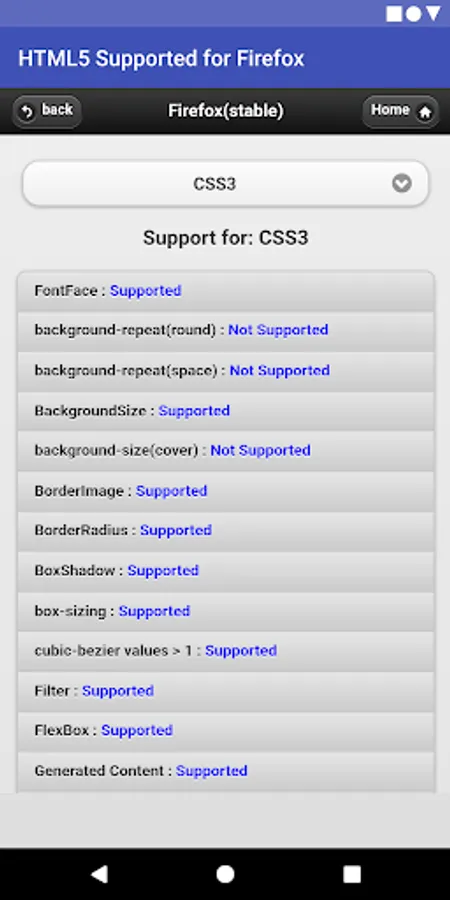Tap the Home house icon

point(425,113)
